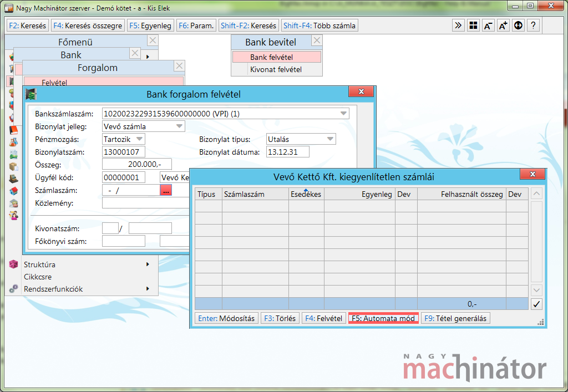
Task: Choose Felvétel in the Forgalom menu
Action: point(104,82)
